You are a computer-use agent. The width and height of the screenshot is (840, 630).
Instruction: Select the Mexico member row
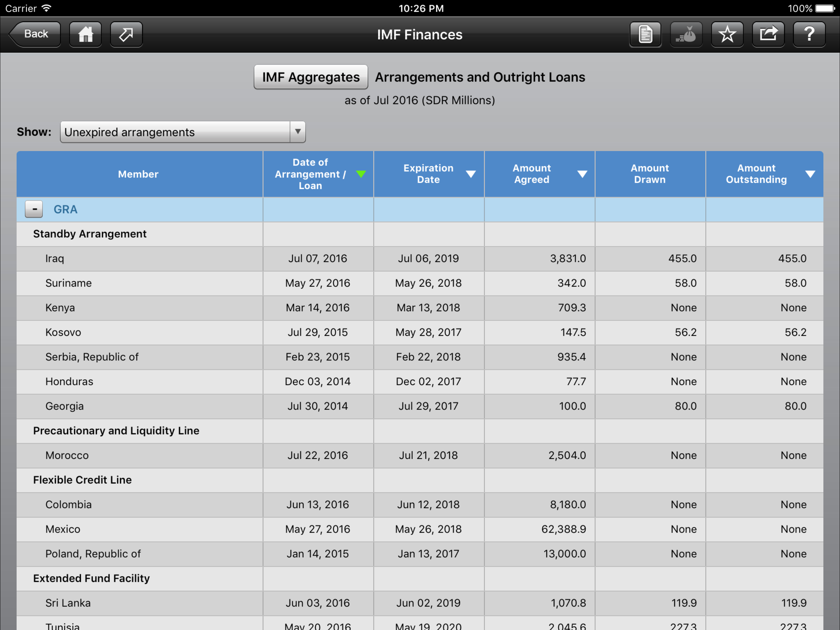tap(420, 530)
